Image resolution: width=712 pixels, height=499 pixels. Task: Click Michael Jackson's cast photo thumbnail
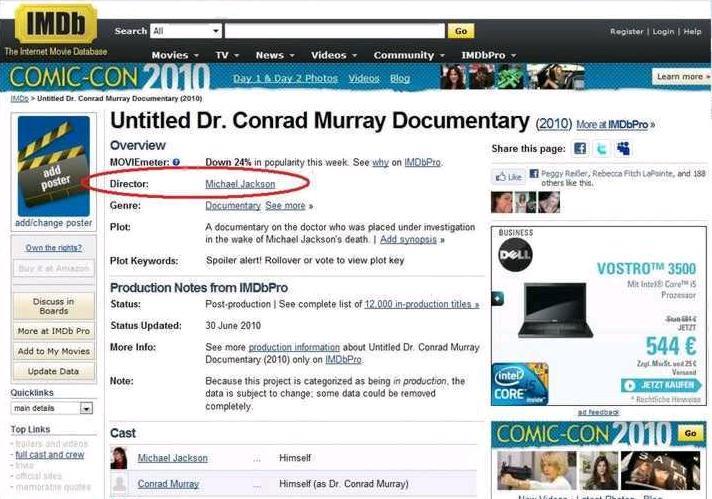coord(119,458)
